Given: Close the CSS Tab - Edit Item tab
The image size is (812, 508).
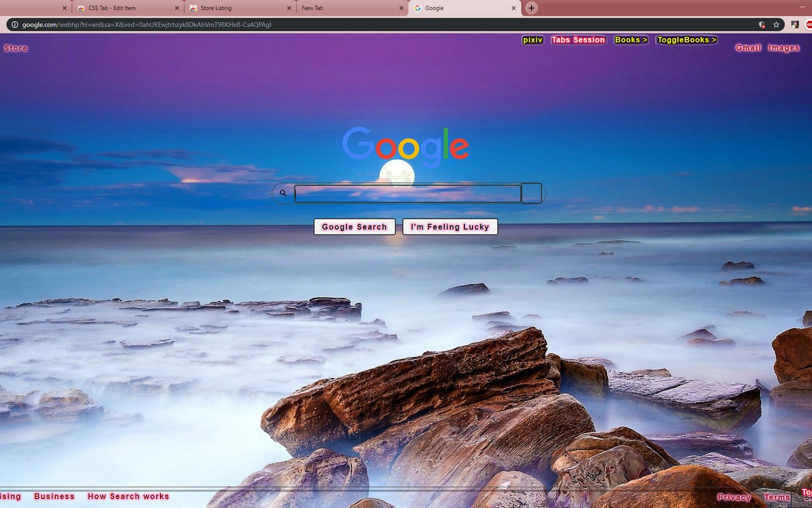Looking at the screenshot, I should point(177,8).
